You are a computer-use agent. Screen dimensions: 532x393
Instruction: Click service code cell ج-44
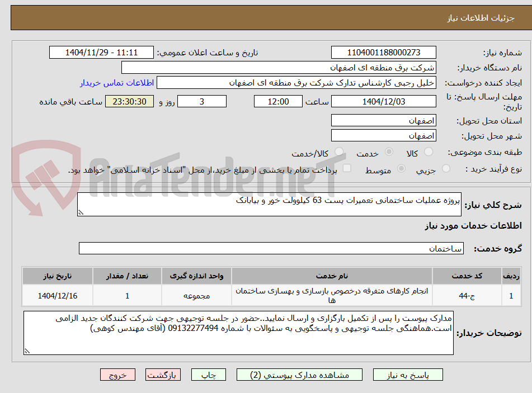467,296
